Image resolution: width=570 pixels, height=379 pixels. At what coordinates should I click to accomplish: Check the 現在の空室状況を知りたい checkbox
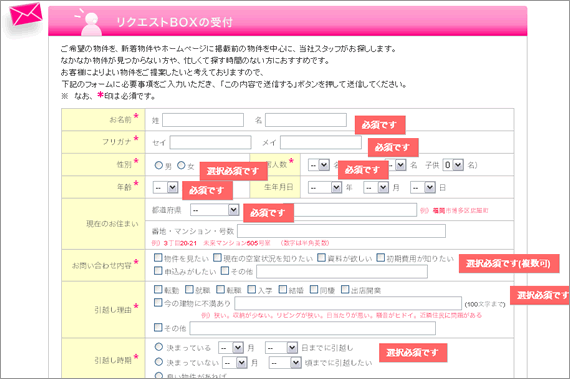tap(217, 258)
